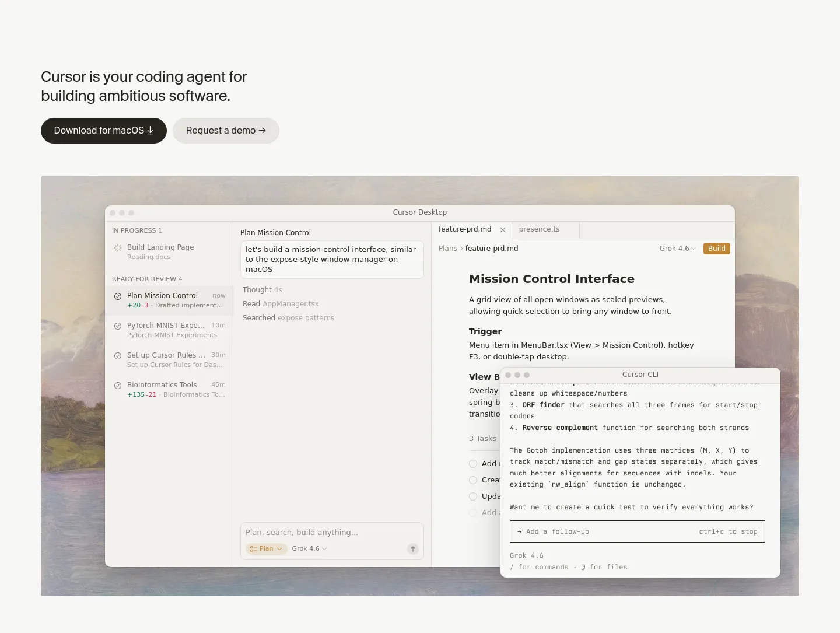Click the Plans breadcrumb

(x=448, y=249)
